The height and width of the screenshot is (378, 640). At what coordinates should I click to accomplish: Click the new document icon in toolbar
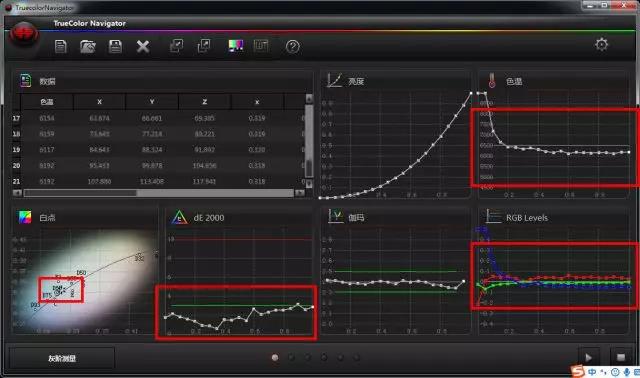tap(61, 46)
